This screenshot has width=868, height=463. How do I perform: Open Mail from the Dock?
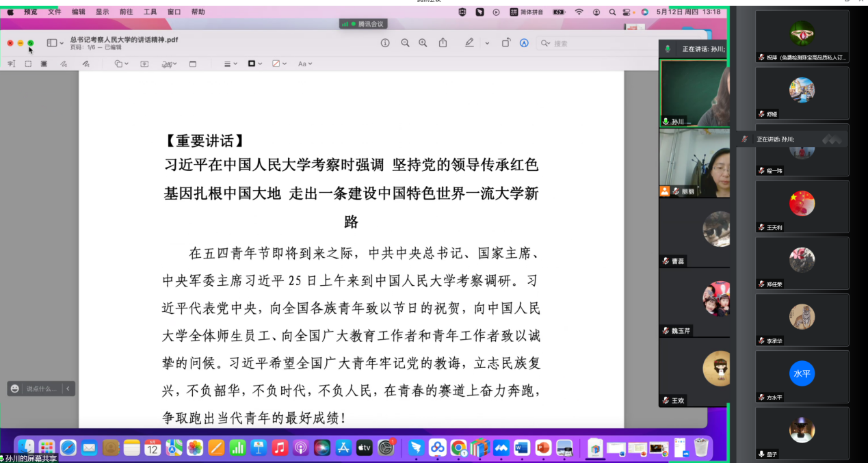pyautogui.click(x=90, y=447)
